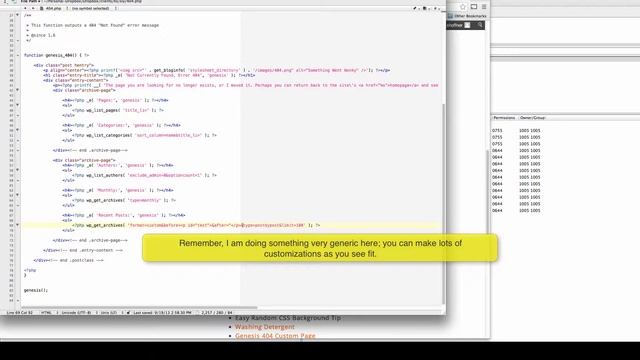
Task: Sort by the Permissions column header
Action: point(504,118)
